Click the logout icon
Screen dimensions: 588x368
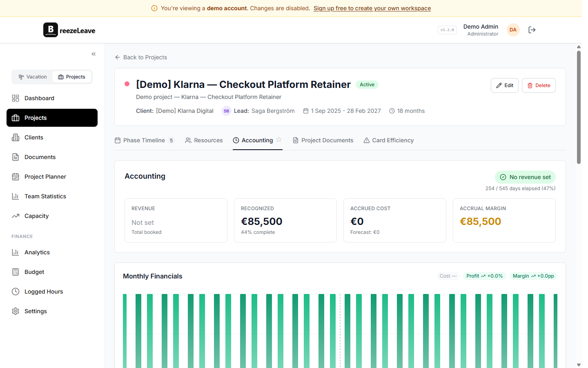point(532,30)
